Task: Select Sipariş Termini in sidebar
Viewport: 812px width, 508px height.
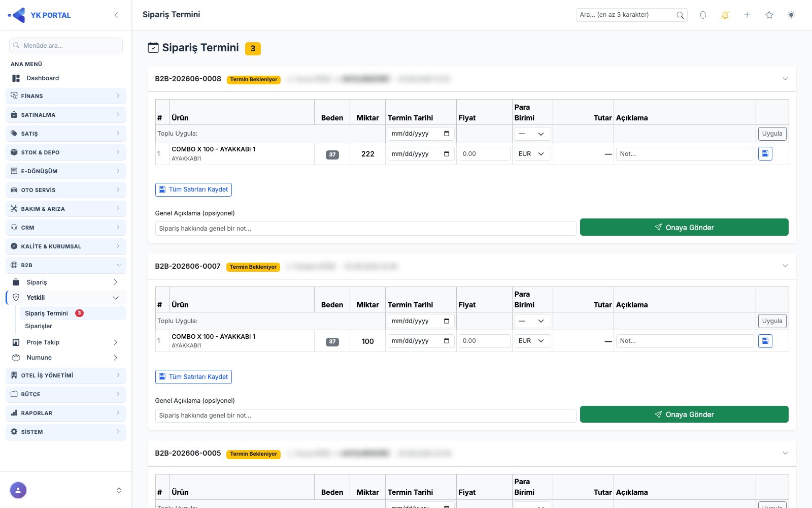Action: coord(73,313)
